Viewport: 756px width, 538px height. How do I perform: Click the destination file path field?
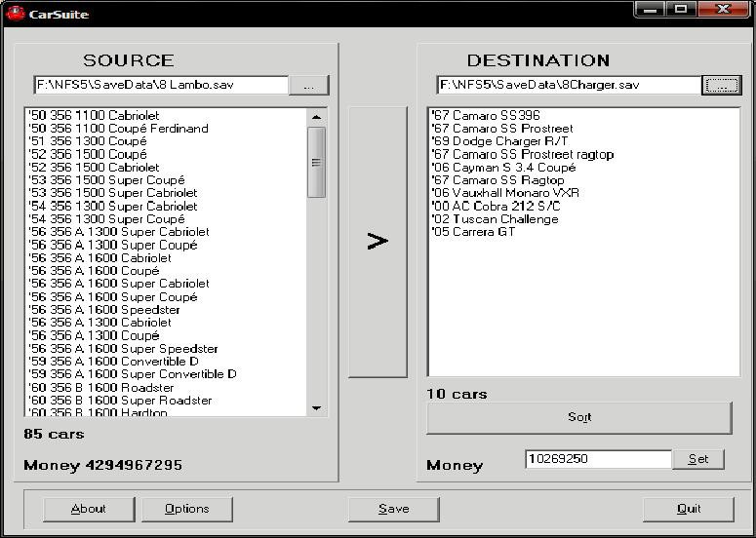point(568,86)
